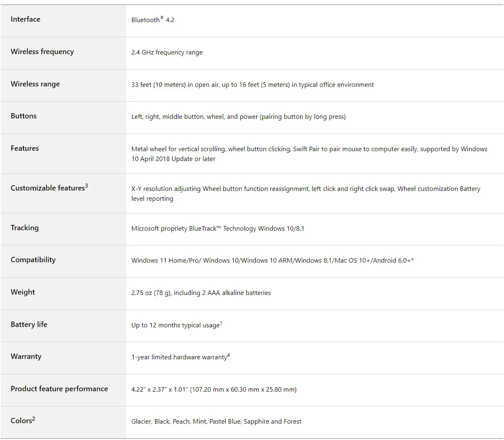Click the BlueTrack Technology value text
Image resolution: width=504 pixels, height=440 pixels.
tap(218, 229)
